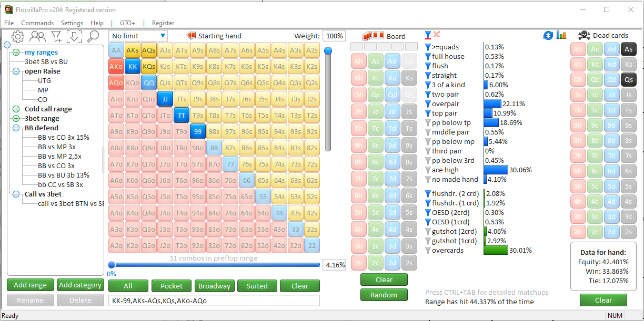Click the vertical weight slider handle
Viewport: 644px width, 321px height.
[x=328, y=51]
